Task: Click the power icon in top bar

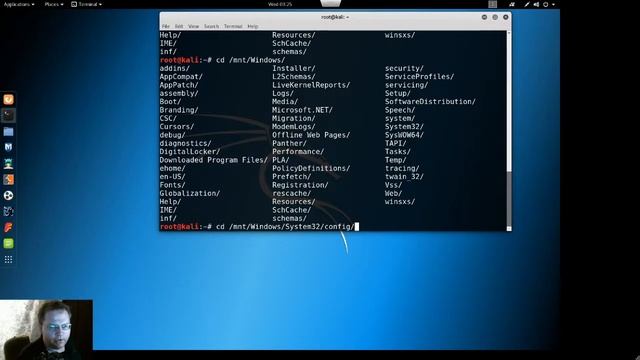Action: point(546,4)
